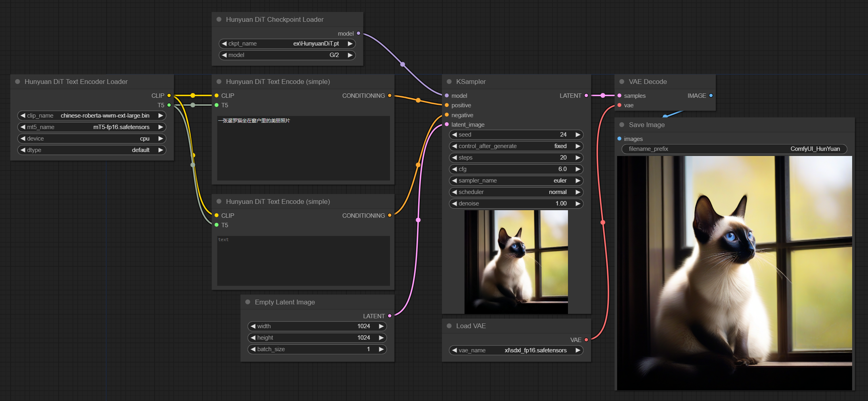This screenshot has width=868, height=401.
Task: Click the Save Image output cat image
Action: click(734, 273)
